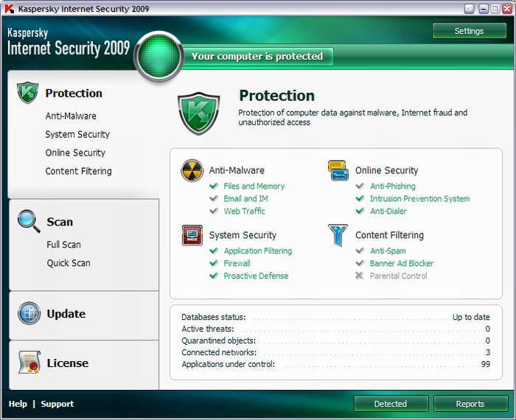Click the Anti-Malware heading in main panel

[237, 170]
